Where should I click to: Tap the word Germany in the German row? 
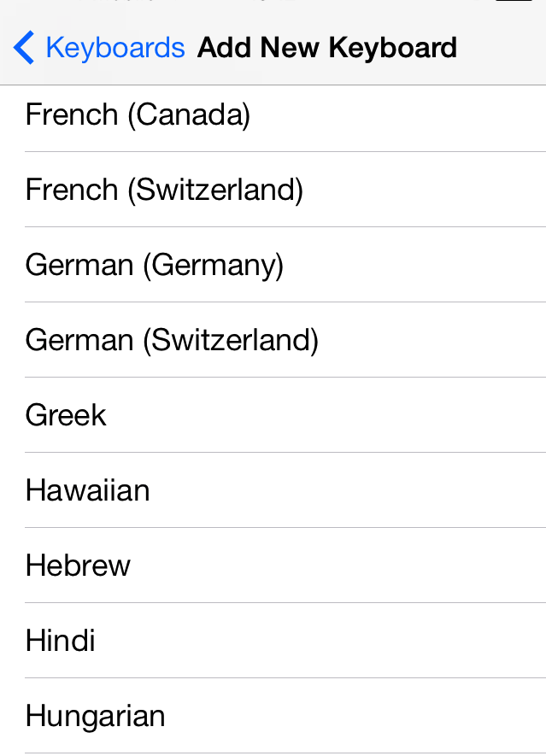pyautogui.click(x=212, y=265)
